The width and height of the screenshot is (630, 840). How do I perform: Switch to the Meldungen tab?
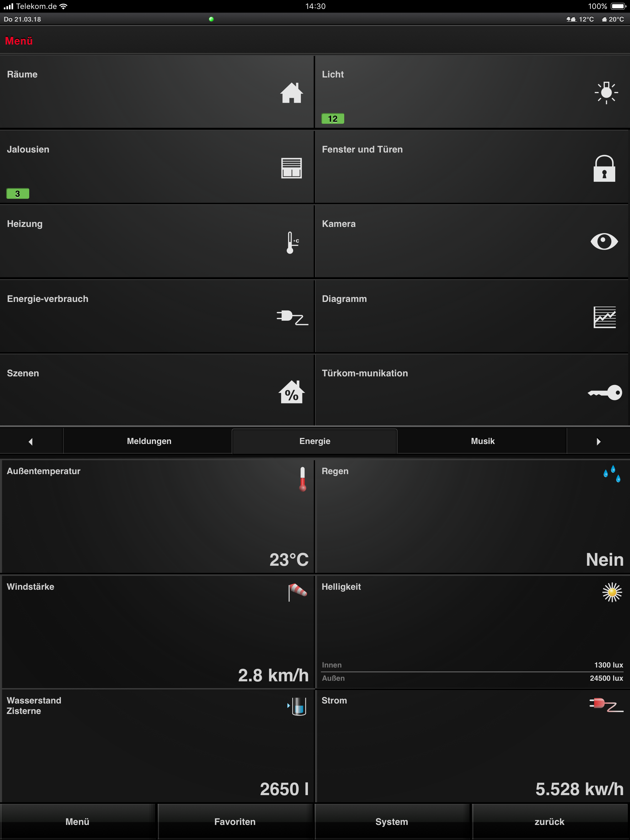click(149, 441)
